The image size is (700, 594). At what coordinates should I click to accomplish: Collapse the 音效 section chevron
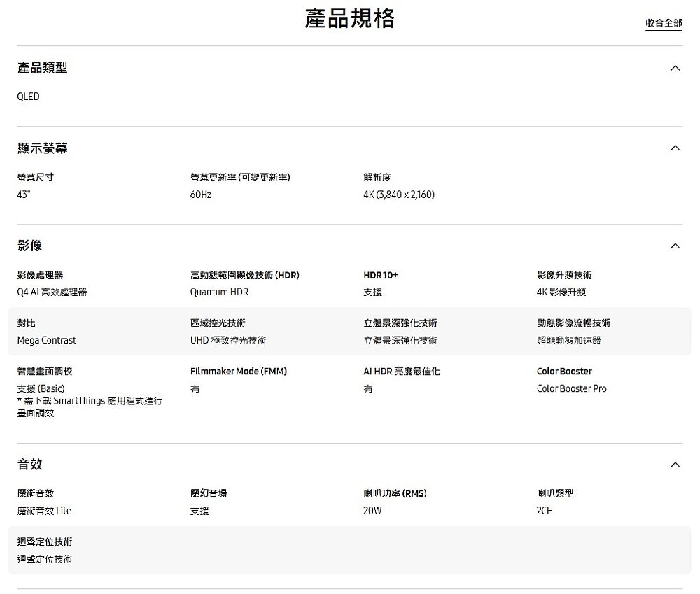[x=675, y=465]
